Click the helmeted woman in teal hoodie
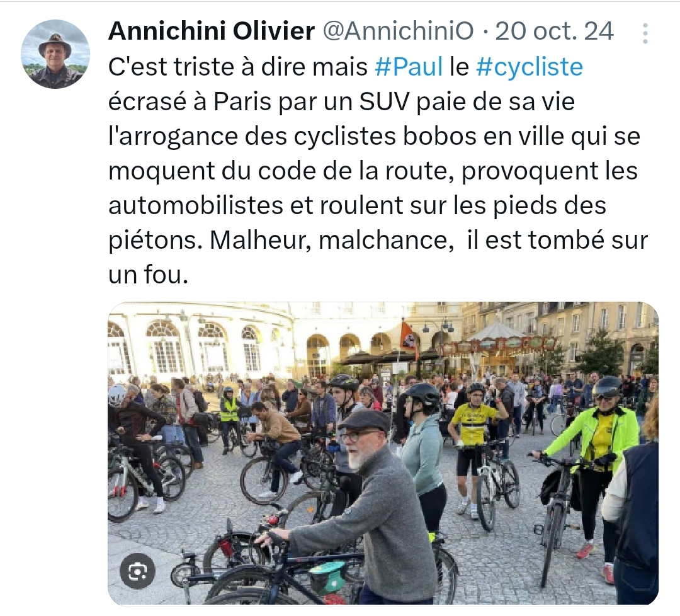This screenshot has height=616, width=680. 423,451
